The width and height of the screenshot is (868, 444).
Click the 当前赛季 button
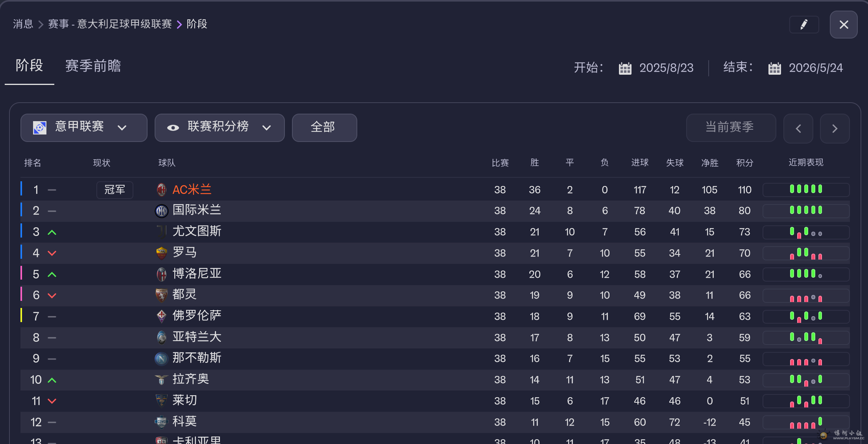[x=730, y=127]
